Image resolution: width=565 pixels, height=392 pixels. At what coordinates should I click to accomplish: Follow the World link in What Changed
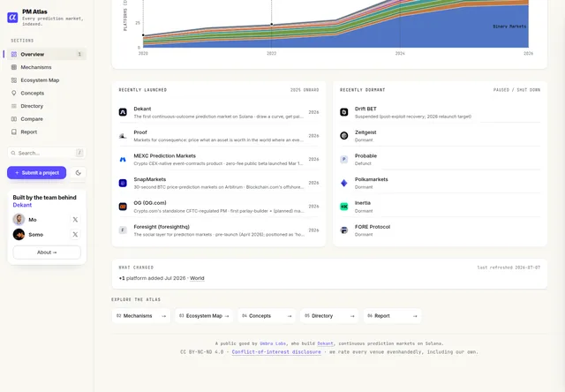(x=197, y=278)
